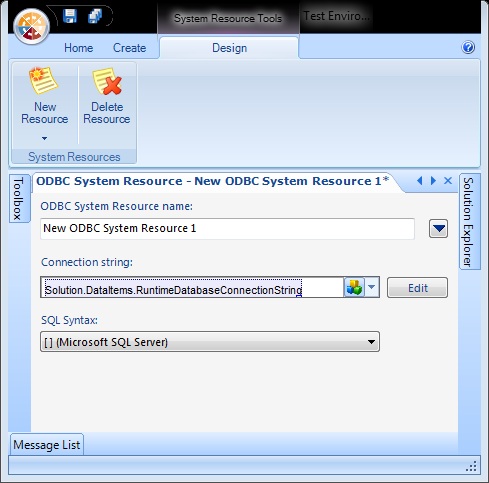Click the Delete Resource icon
This screenshot has width=489, height=483.
tap(107, 81)
